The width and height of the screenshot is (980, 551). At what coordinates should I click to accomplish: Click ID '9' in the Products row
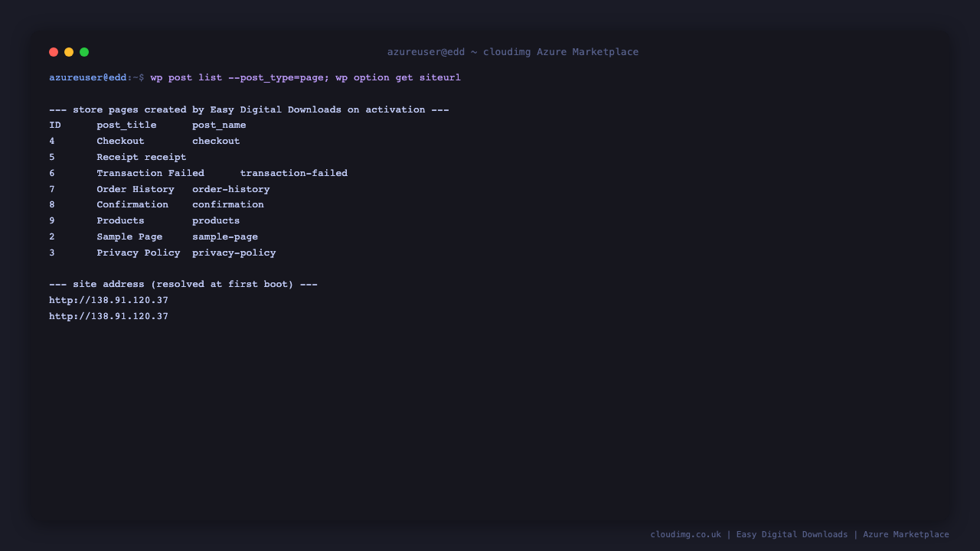52,221
